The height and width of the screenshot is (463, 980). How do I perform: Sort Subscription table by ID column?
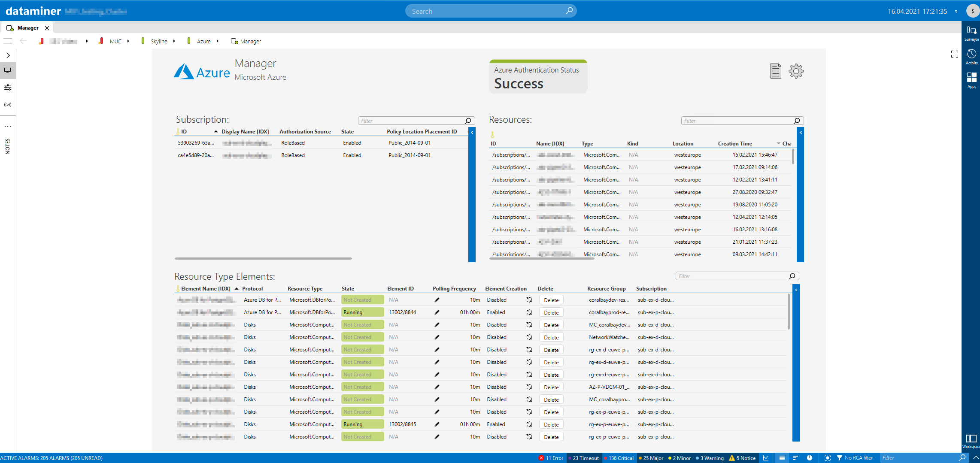click(184, 132)
